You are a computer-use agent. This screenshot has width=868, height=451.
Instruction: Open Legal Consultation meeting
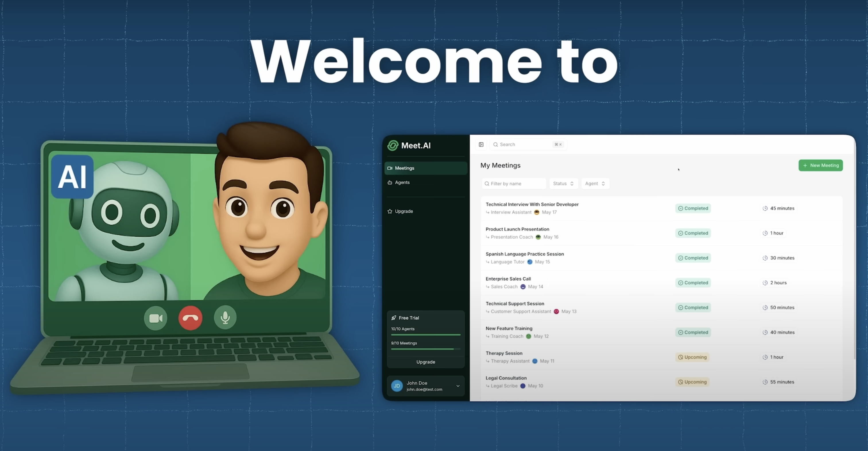pyautogui.click(x=661, y=382)
